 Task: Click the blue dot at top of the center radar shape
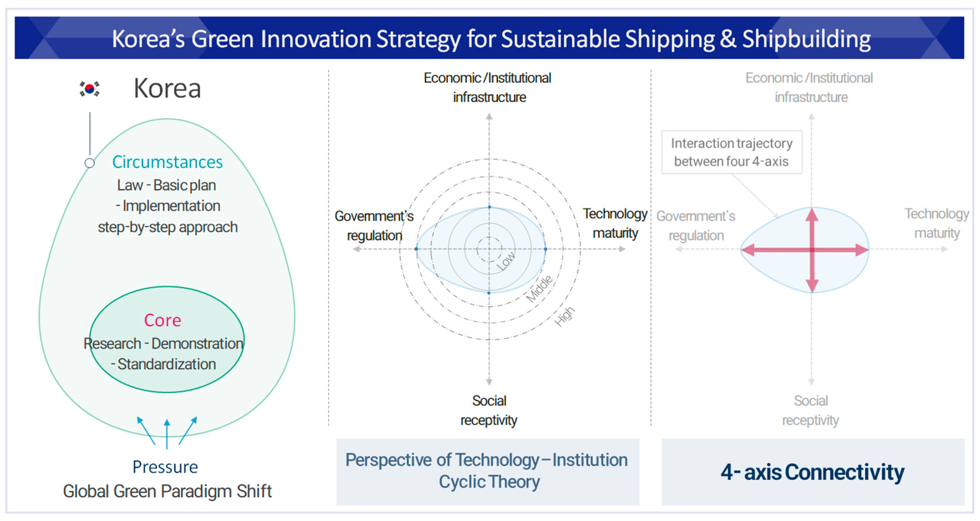(489, 207)
